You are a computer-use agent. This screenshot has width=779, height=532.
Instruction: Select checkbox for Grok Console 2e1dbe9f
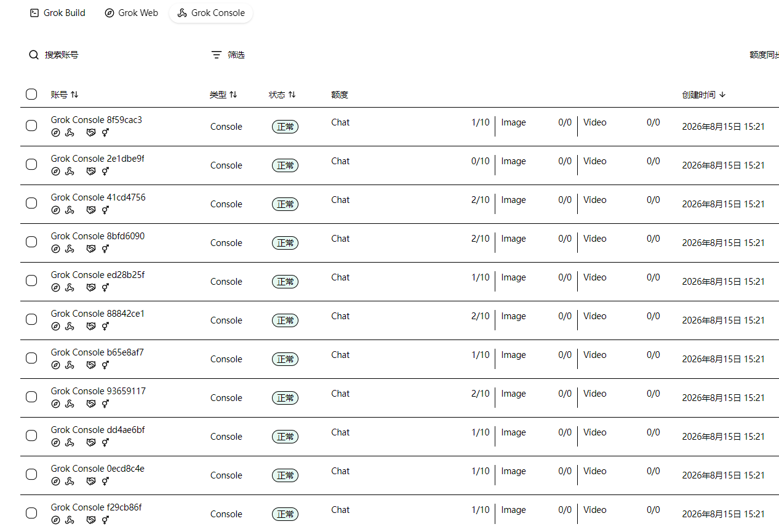pyautogui.click(x=31, y=164)
